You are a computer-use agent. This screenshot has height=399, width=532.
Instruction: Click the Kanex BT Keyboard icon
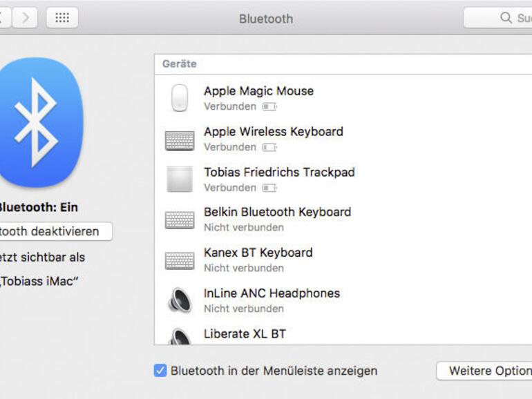[180, 260]
